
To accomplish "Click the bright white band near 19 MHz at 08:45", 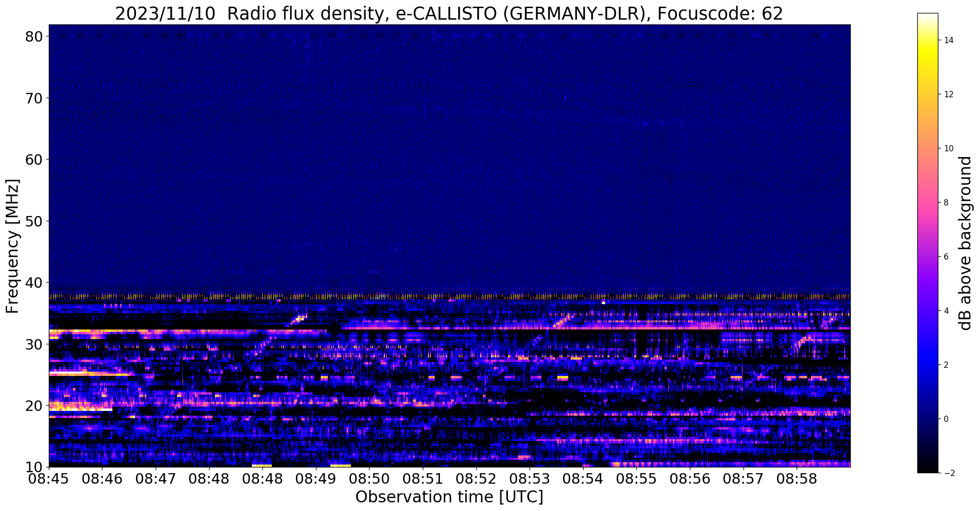I will pyautogui.click(x=80, y=409).
